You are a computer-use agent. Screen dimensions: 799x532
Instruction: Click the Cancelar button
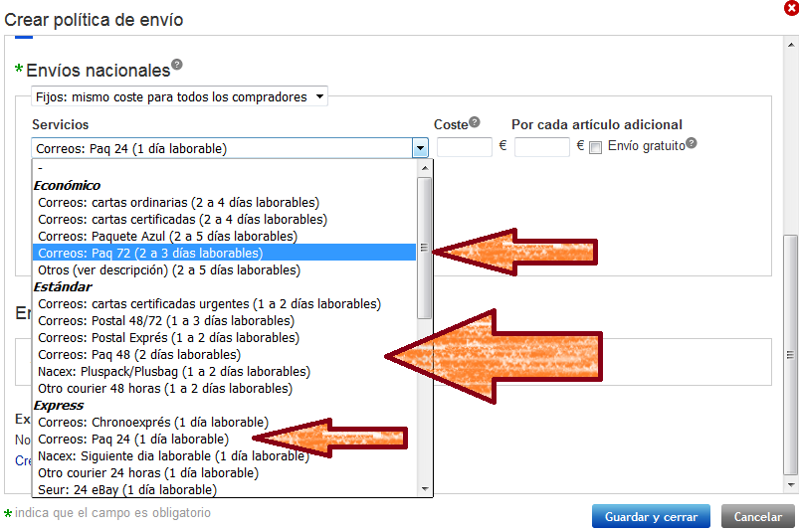758,517
